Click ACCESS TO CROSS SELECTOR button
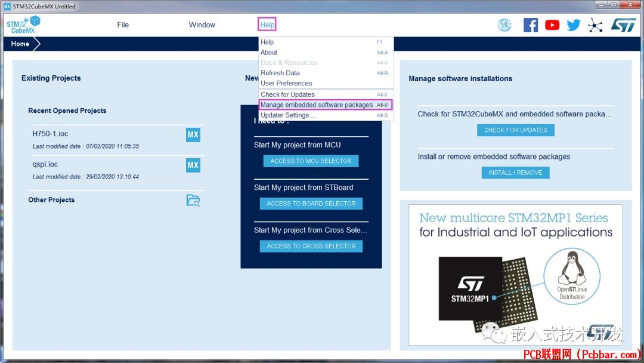644x363 pixels. (x=311, y=246)
